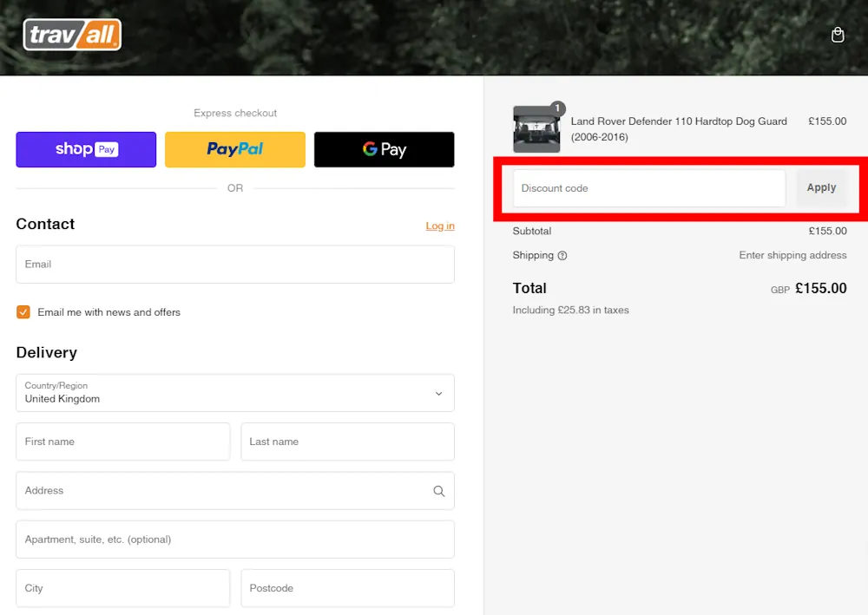The width and height of the screenshot is (868, 615).
Task: Click the Apartment, suite optional field
Action: tap(235, 540)
